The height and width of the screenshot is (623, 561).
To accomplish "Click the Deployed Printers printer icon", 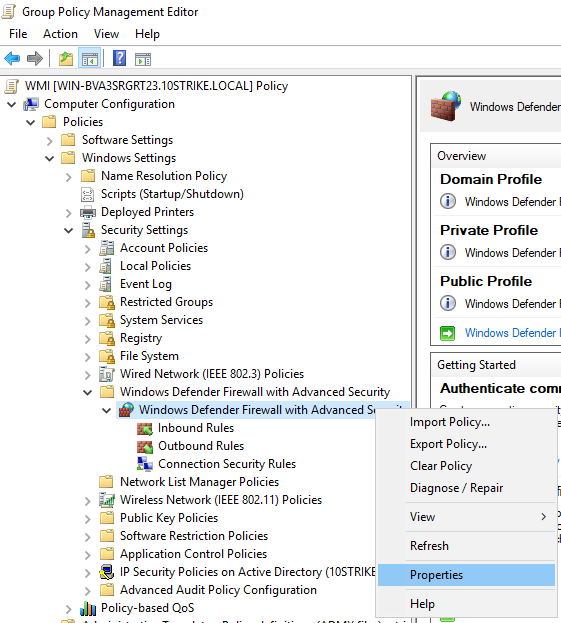I will click(x=88, y=212).
